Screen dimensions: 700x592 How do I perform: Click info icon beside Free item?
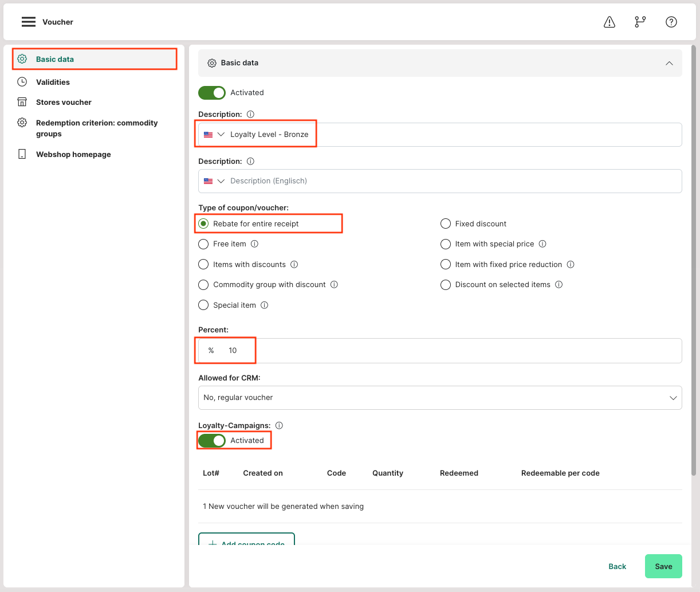[254, 244]
